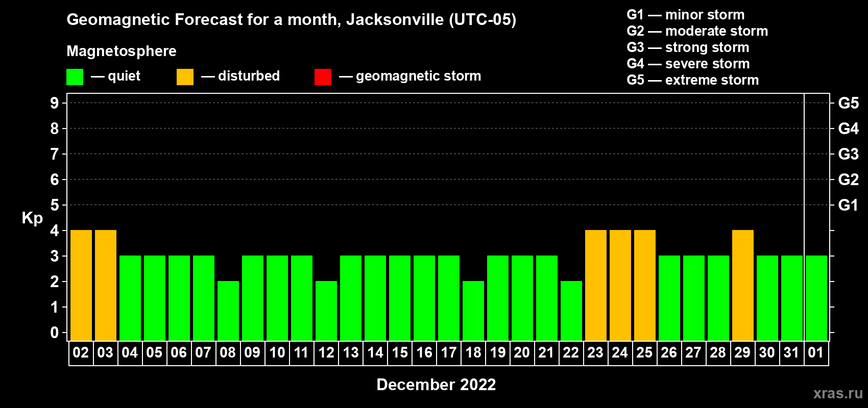
Task: Click the Kp value 5 axis label
Action: (x=54, y=205)
